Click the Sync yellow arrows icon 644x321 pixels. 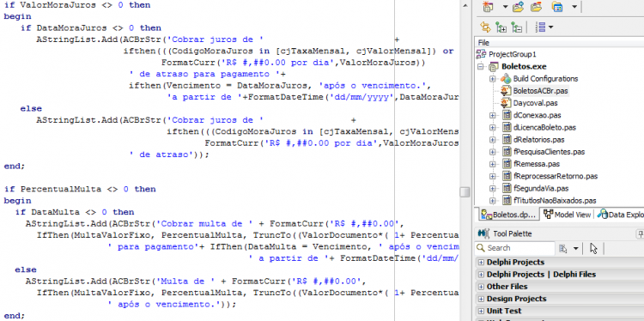[485, 27]
